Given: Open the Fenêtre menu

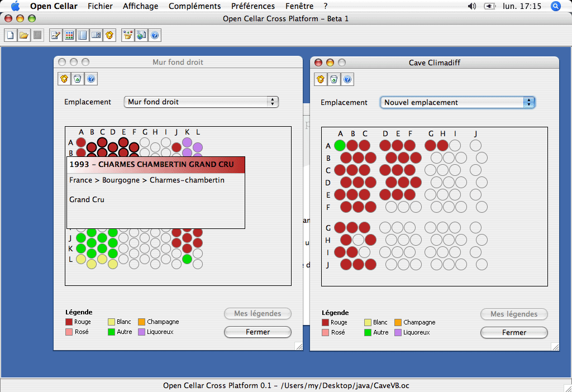Looking at the screenshot, I should [x=299, y=6].
